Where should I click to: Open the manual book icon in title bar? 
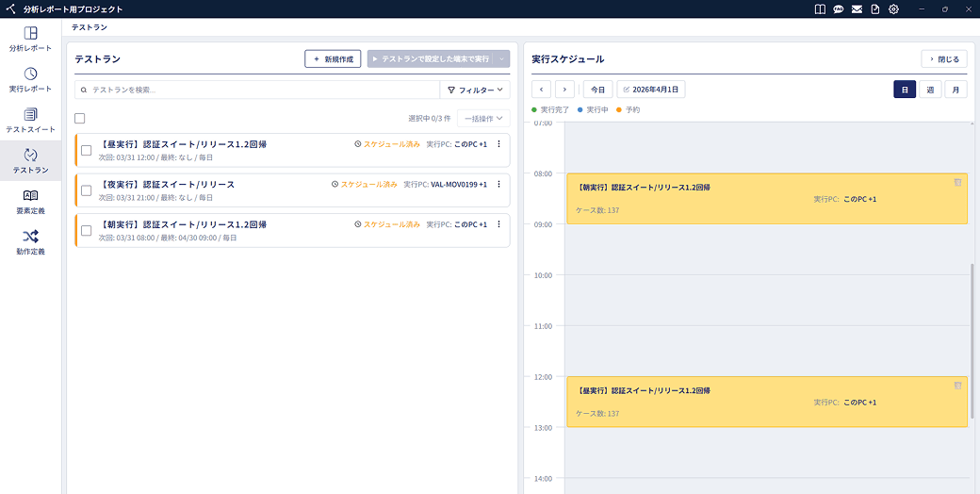pyautogui.click(x=820, y=9)
